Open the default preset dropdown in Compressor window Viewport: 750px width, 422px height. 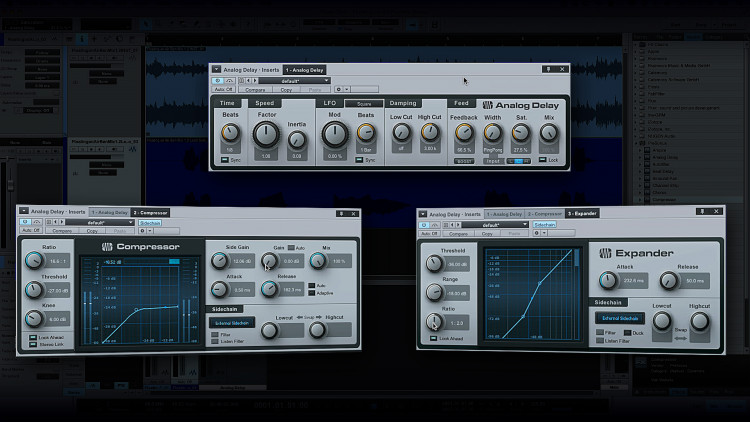pos(100,222)
